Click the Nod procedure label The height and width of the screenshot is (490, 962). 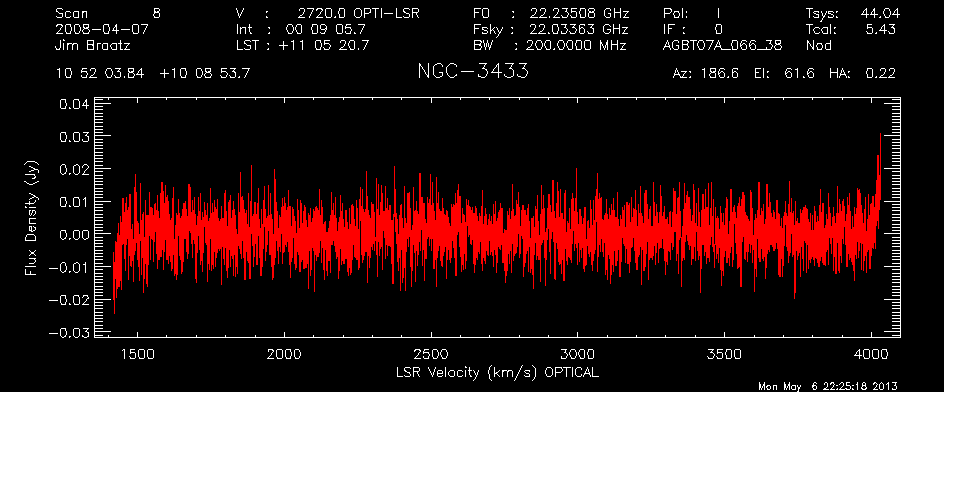click(x=818, y=46)
